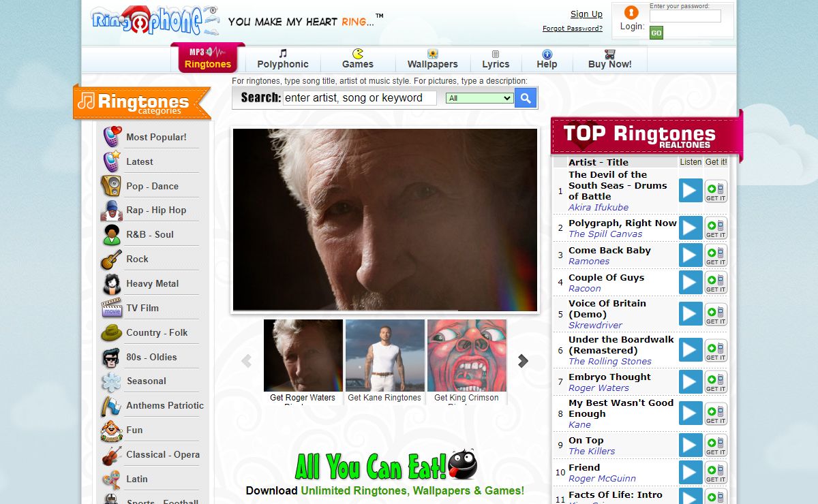This screenshot has width=818, height=504.
Task: Click the magnifier search button
Action: click(x=525, y=98)
